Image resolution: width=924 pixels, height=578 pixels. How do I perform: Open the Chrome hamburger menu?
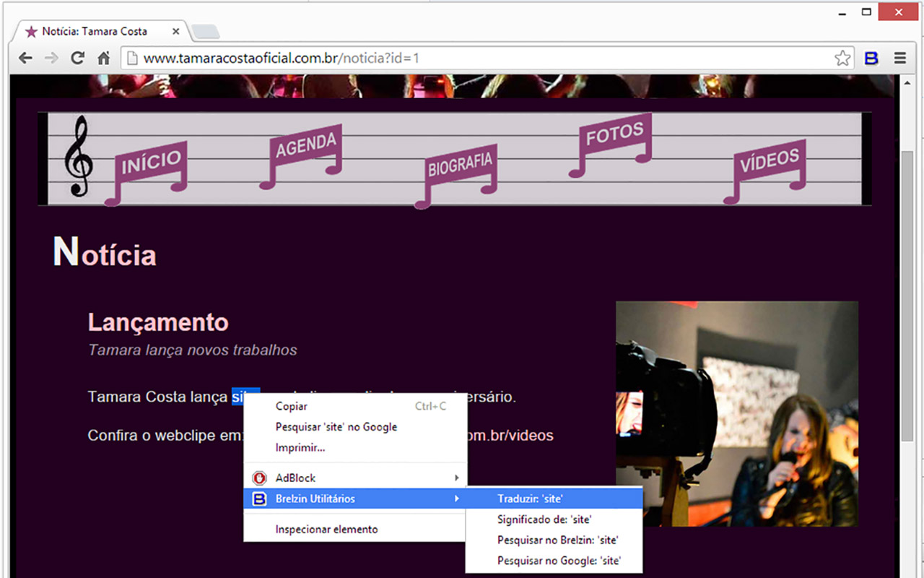[x=899, y=59]
